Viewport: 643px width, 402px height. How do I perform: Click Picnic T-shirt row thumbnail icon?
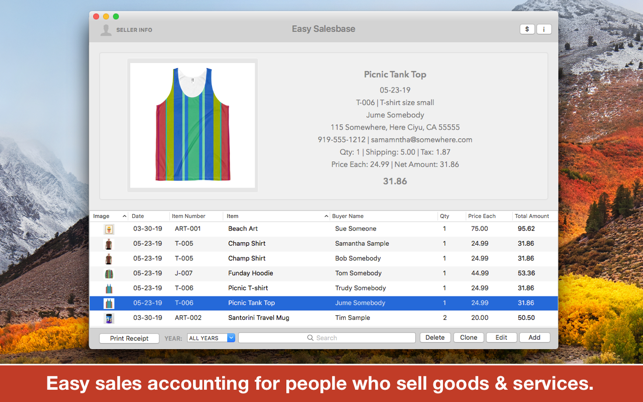pyautogui.click(x=109, y=288)
